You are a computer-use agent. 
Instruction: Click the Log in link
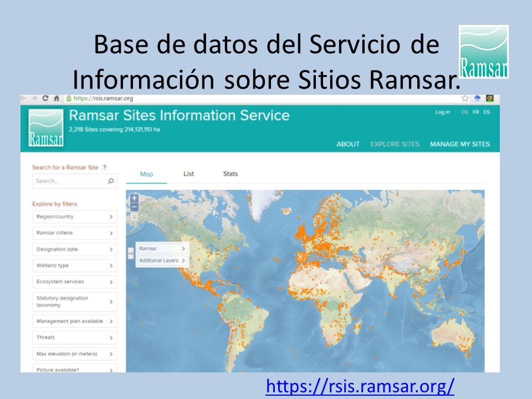point(442,112)
